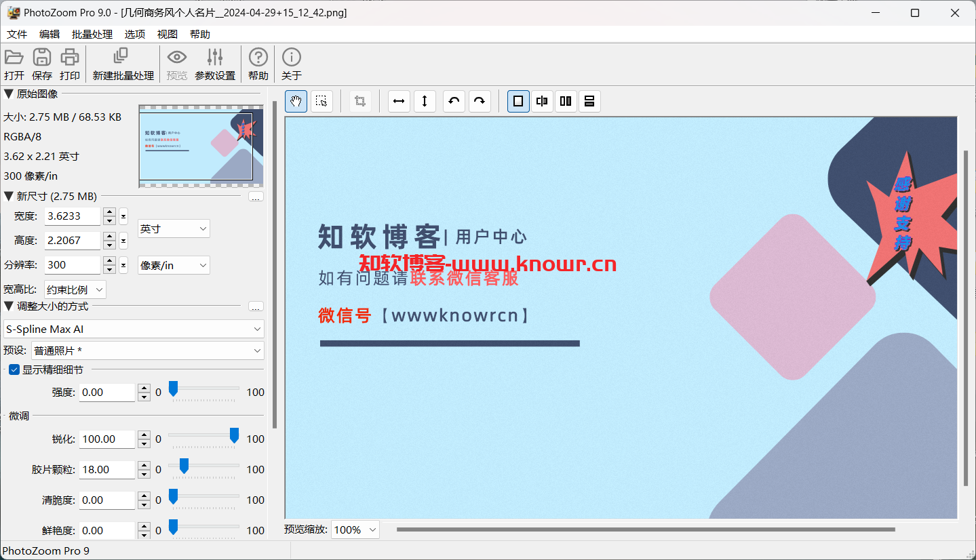Open the 像素/in resolution unit dropdown
Screen dimensions: 976x560
pos(174,265)
